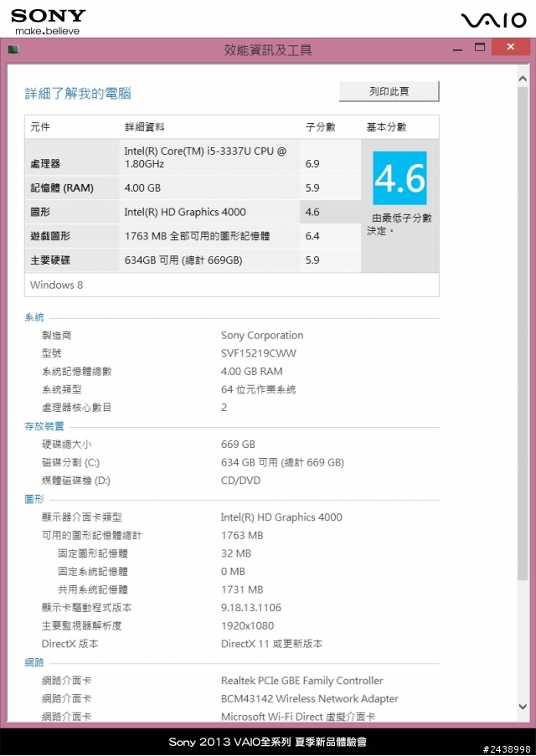The width and height of the screenshot is (536, 756).
Task: Click the 主要硬碟 row label
Action: point(50,260)
